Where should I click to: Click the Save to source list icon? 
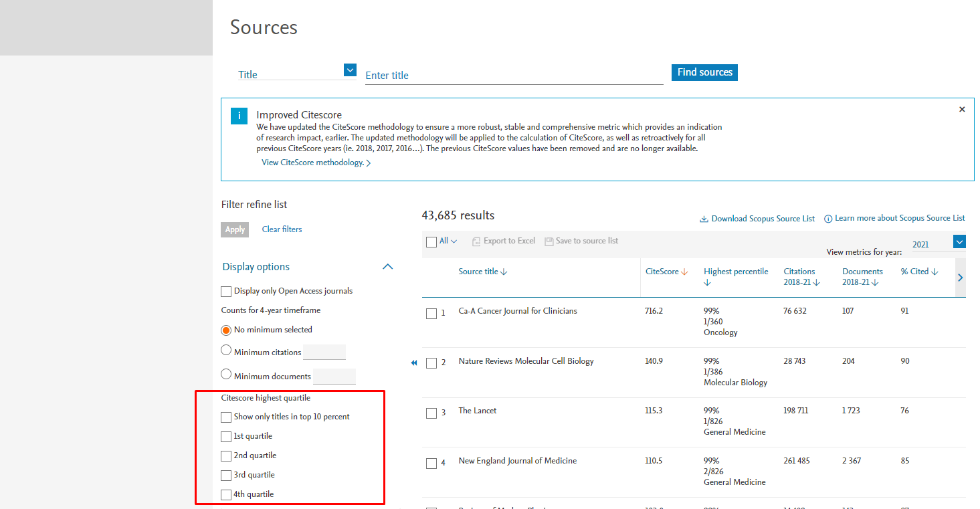click(x=549, y=241)
